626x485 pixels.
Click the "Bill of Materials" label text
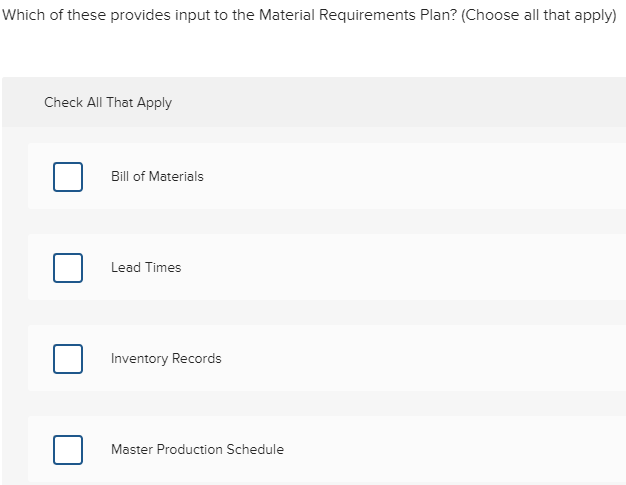157,176
